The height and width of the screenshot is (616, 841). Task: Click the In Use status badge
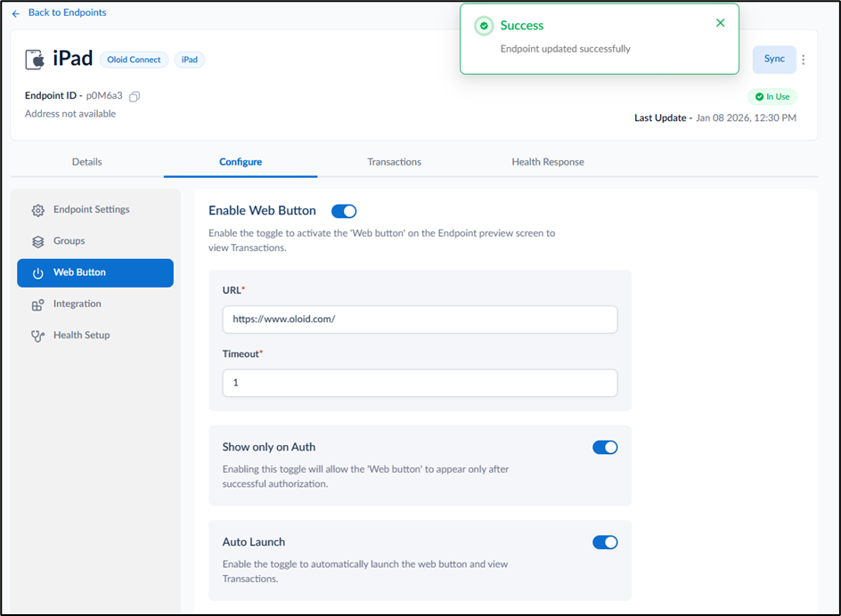click(x=772, y=96)
